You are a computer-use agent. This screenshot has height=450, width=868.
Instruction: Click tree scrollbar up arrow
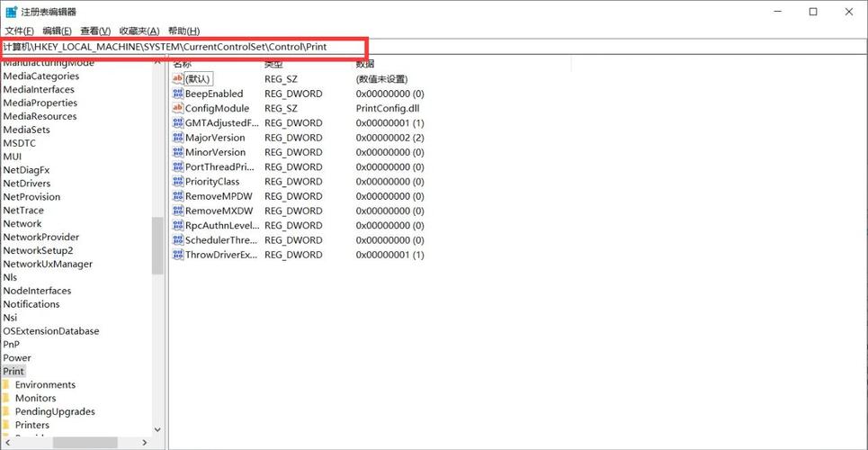(157, 61)
